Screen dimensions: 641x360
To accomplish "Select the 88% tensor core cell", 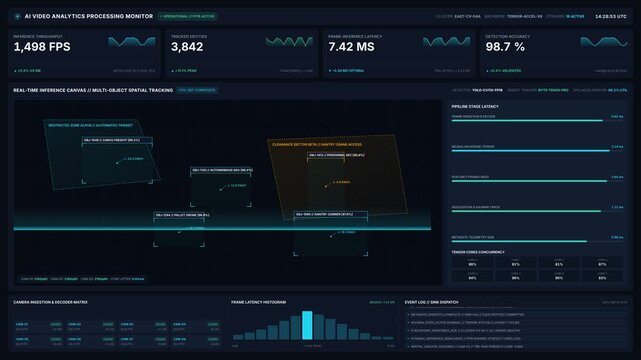I will pos(472,262).
